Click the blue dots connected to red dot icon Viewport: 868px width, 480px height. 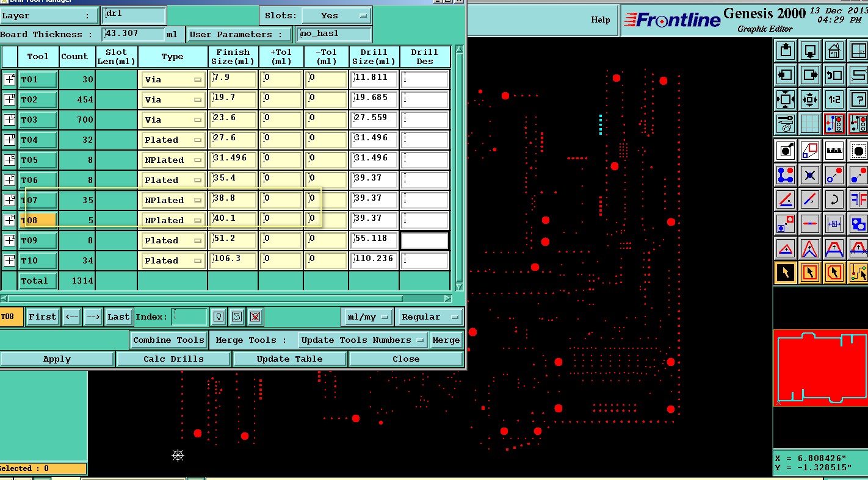pos(786,174)
